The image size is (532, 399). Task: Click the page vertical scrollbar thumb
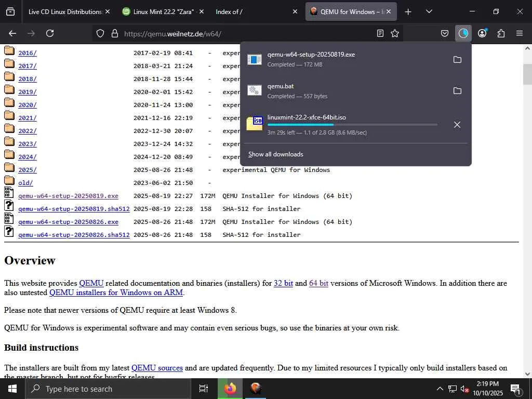(527, 75)
